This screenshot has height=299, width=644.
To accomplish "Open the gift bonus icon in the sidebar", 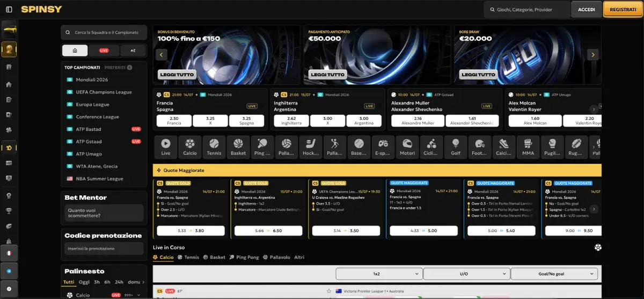I will (x=9, y=67).
